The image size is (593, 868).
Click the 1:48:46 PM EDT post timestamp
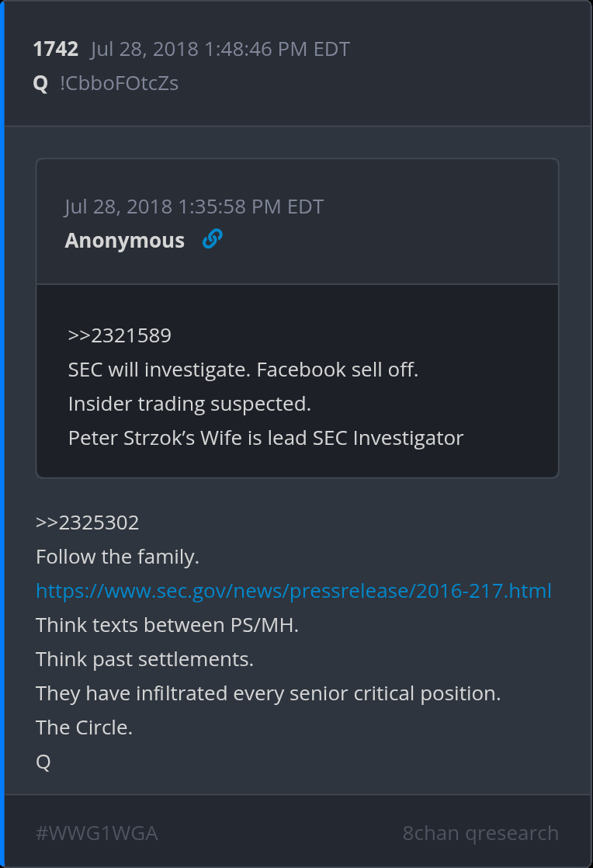click(220, 50)
